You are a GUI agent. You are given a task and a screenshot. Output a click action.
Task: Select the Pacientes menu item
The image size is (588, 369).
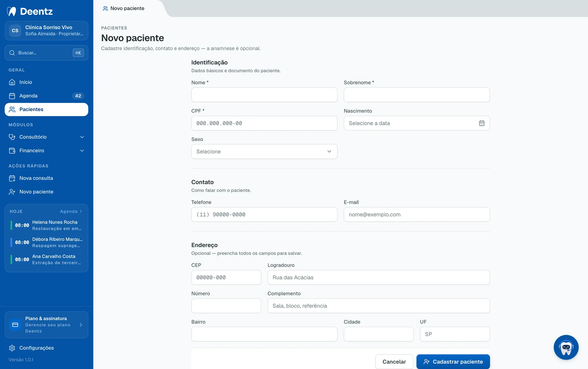pyautogui.click(x=46, y=110)
